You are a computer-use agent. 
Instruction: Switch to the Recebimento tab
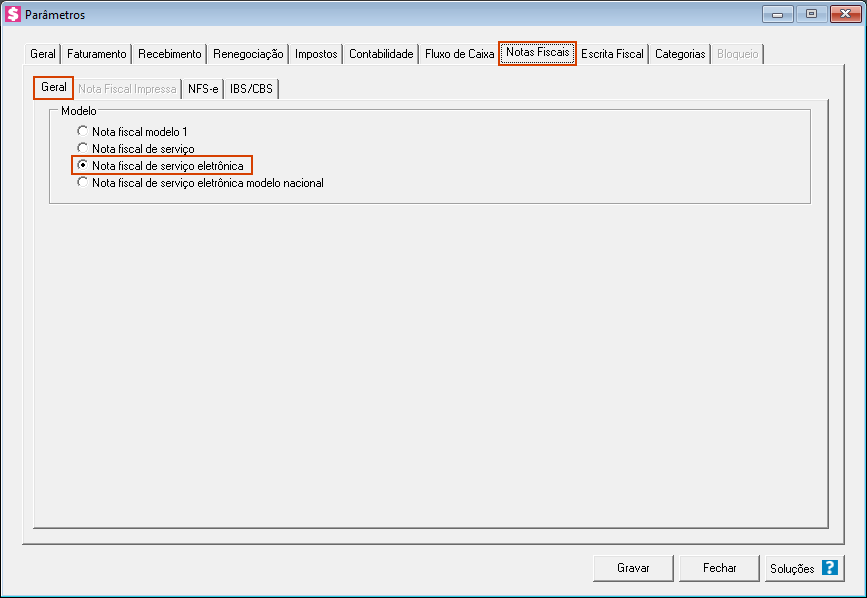(169, 54)
